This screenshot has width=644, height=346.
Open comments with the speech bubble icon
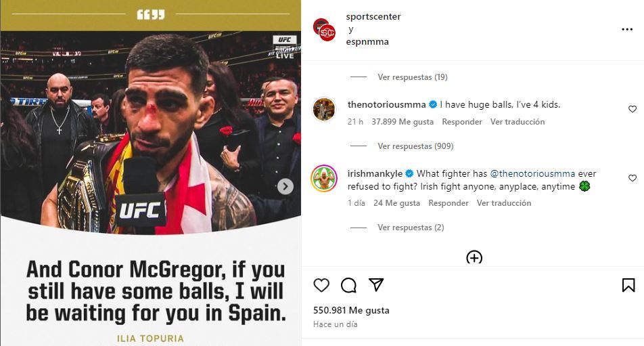348,285
